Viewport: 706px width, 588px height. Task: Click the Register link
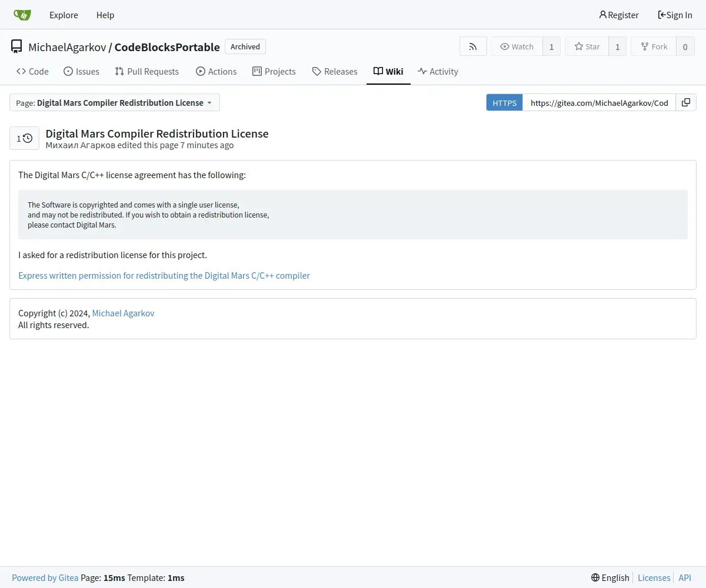(x=619, y=15)
